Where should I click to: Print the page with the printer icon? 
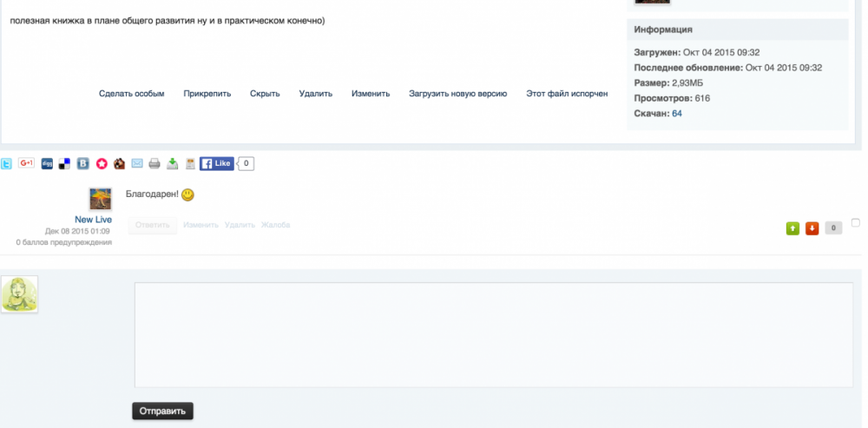(155, 163)
